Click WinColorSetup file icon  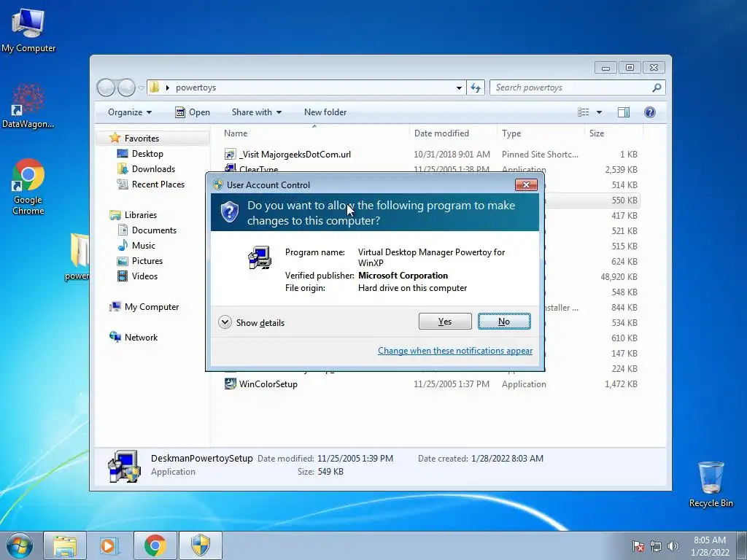click(230, 384)
